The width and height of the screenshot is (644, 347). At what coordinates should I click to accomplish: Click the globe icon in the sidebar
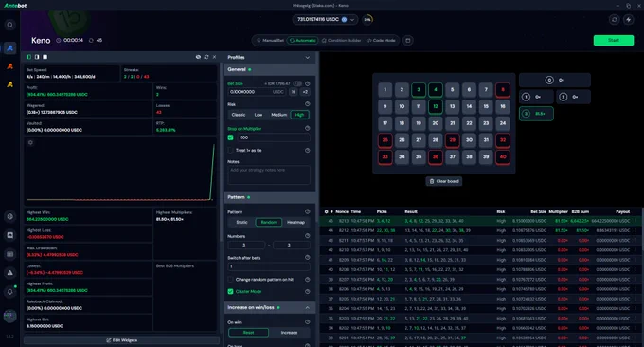point(10,216)
